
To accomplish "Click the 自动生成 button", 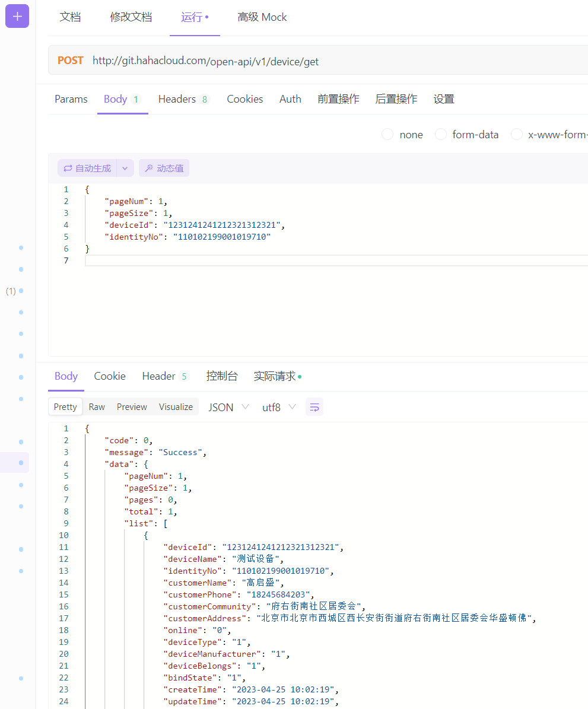I will 87,168.
